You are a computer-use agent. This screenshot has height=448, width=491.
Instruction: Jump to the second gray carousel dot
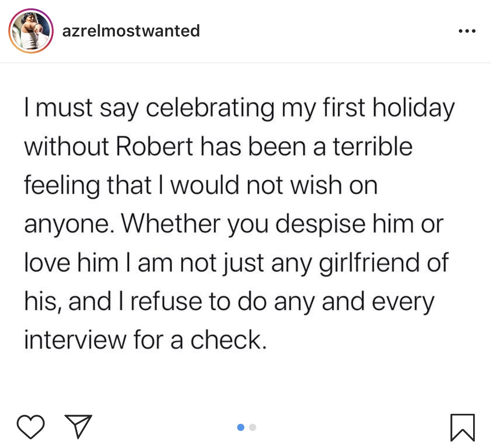(x=253, y=427)
